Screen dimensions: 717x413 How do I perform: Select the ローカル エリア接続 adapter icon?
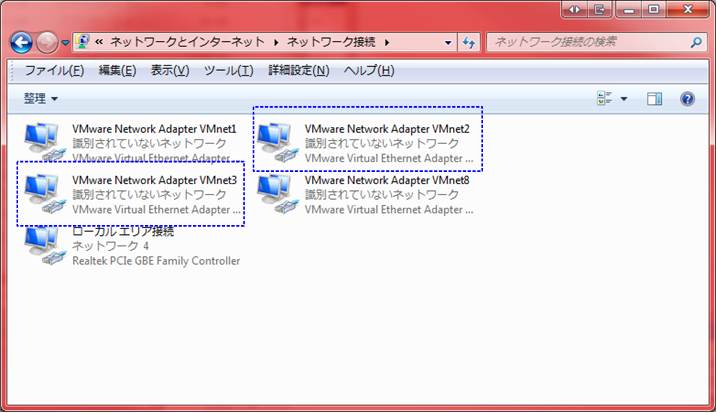coord(42,245)
